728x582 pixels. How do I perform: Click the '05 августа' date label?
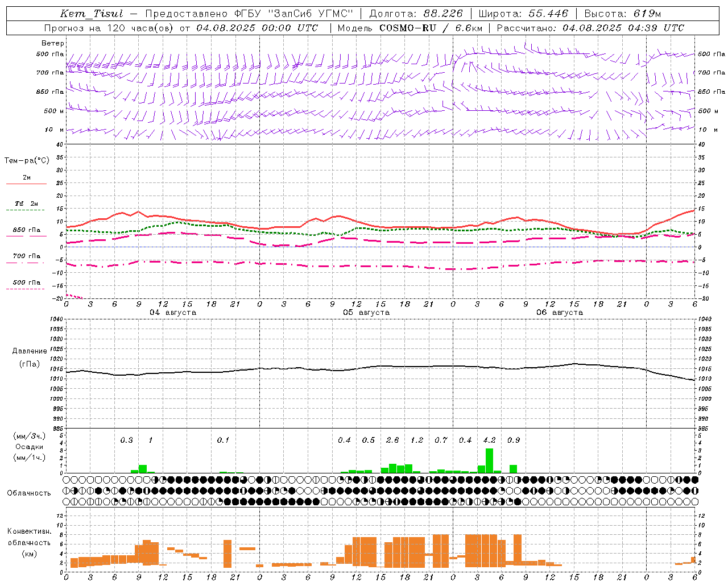coord(366,313)
